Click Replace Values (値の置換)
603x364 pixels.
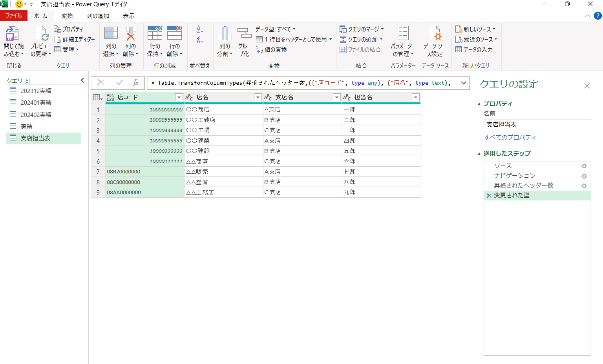click(x=271, y=49)
